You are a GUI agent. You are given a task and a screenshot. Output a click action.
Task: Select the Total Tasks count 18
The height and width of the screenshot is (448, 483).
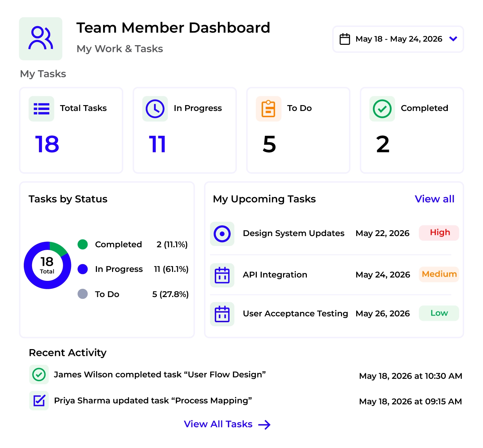(47, 144)
